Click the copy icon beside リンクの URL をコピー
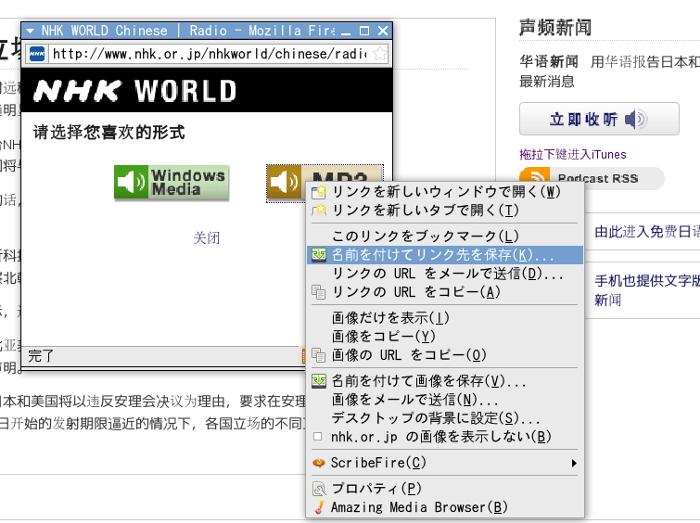The width and height of the screenshot is (700, 523). [x=318, y=292]
